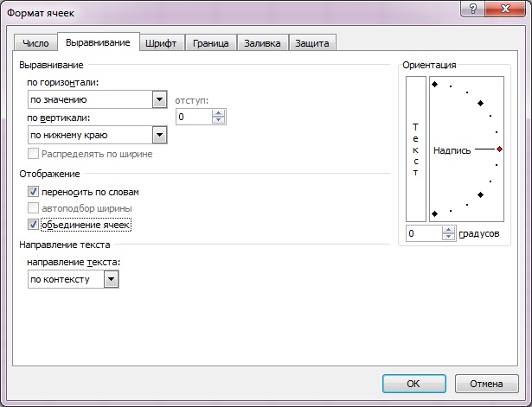Select vertical Текст orientation box

[415, 149]
